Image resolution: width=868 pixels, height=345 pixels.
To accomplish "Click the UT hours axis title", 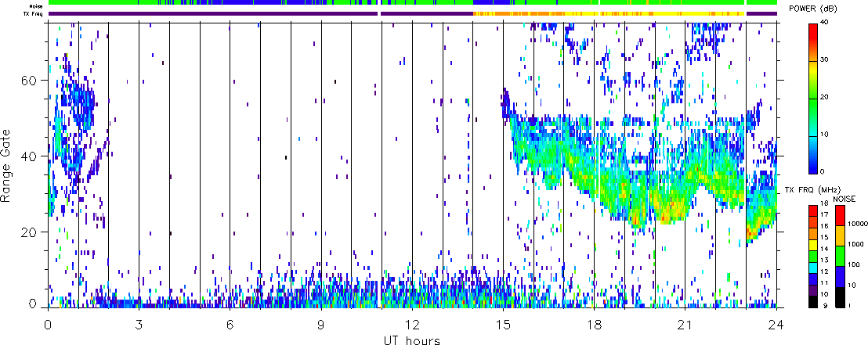I will [412, 340].
